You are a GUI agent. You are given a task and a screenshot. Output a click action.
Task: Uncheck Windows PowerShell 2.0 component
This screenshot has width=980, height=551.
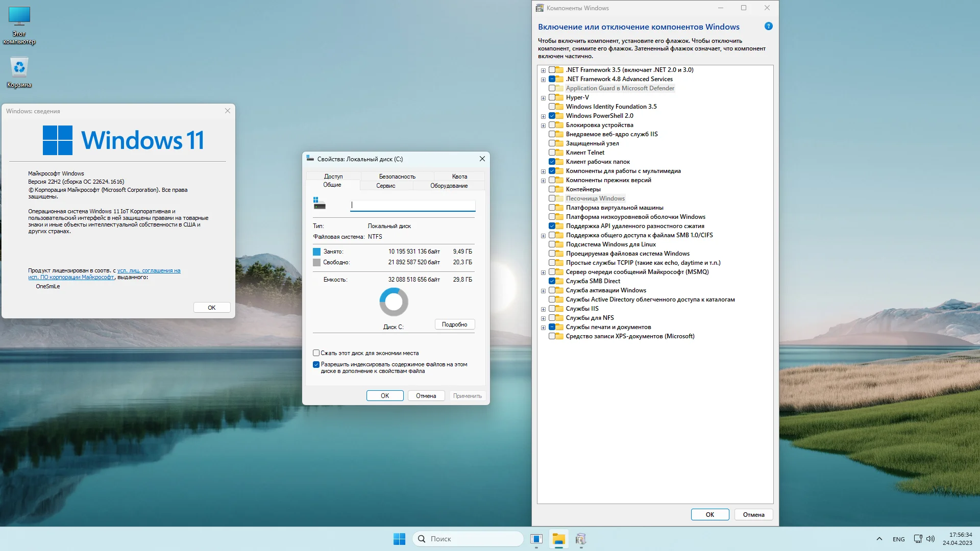pyautogui.click(x=552, y=116)
